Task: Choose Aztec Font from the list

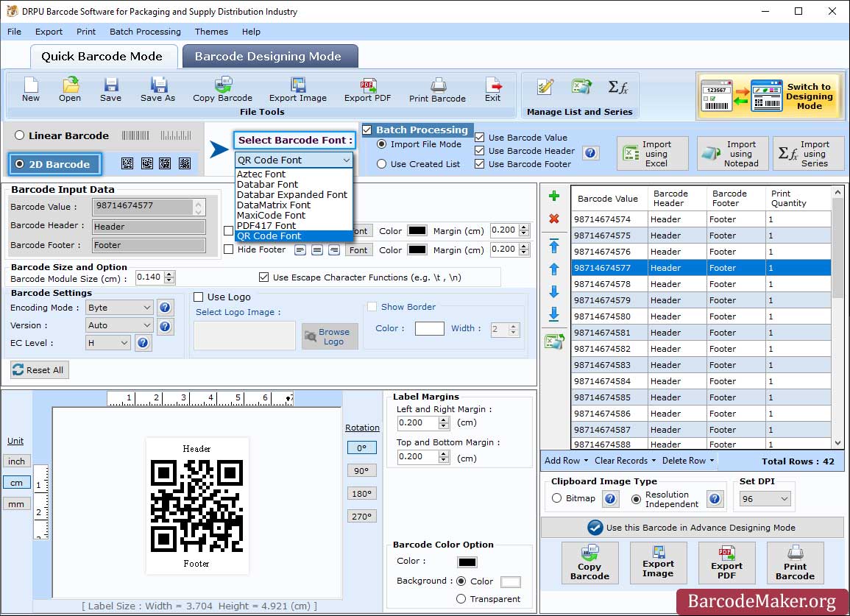Action: pos(294,174)
